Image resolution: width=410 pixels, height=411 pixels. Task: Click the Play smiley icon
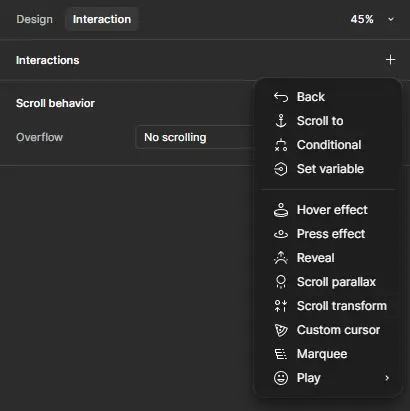281,378
